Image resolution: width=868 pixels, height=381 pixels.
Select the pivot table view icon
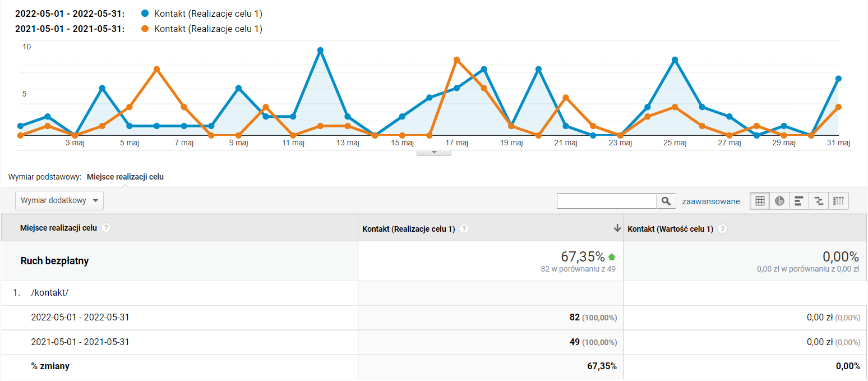click(x=838, y=201)
